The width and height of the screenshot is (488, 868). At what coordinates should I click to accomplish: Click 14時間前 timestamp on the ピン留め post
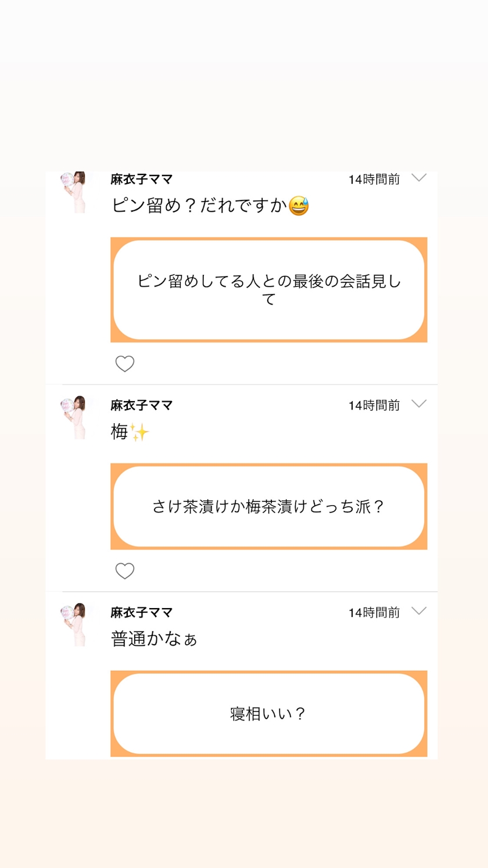point(374,179)
